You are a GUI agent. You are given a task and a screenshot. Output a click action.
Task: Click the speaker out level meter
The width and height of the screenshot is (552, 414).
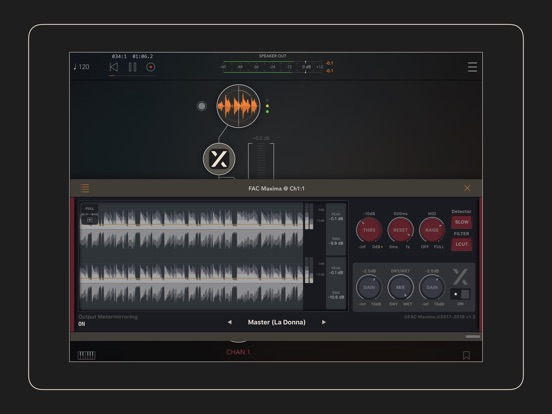pos(272,67)
